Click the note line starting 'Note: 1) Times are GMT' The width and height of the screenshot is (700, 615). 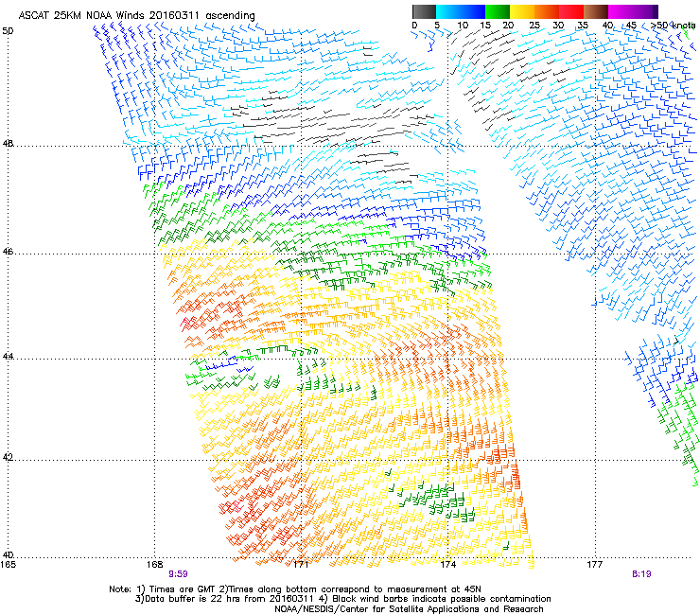(x=295, y=589)
